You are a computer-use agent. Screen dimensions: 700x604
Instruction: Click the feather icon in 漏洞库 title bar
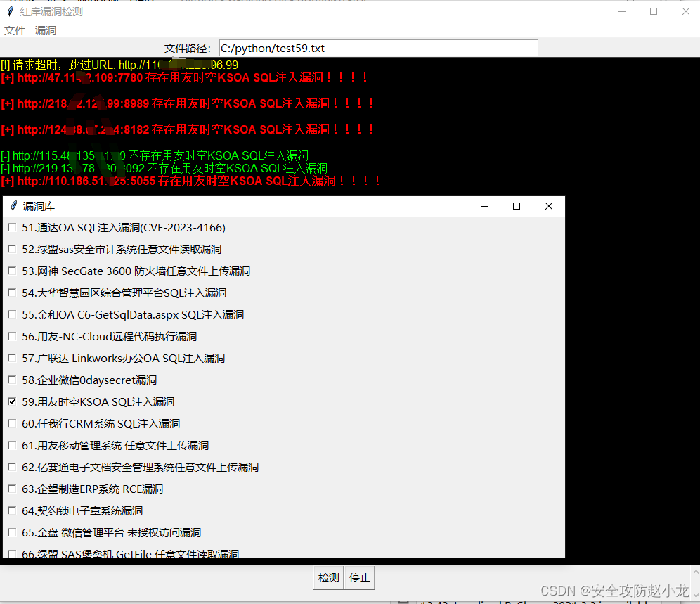[14, 206]
